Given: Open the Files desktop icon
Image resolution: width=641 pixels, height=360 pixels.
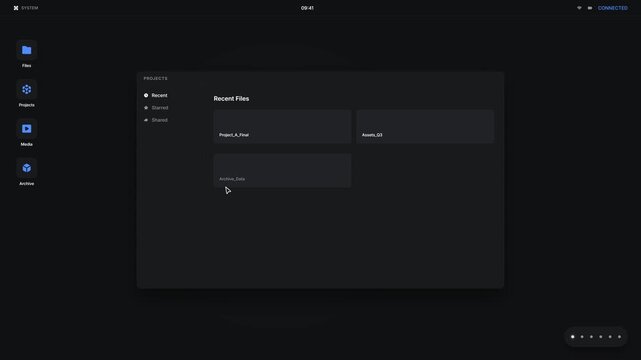Looking at the screenshot, I should pyautogui.click(x=27, y=50).
